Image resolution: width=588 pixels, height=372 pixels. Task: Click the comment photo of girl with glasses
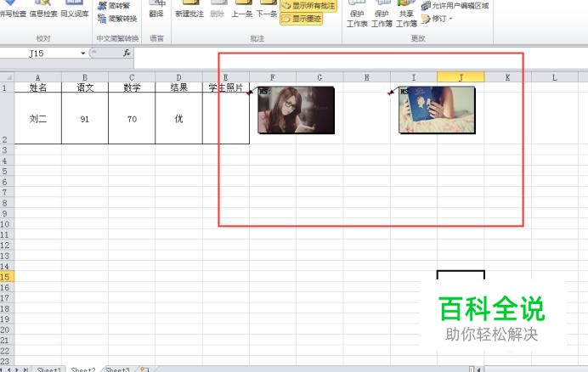coord(297,110)
